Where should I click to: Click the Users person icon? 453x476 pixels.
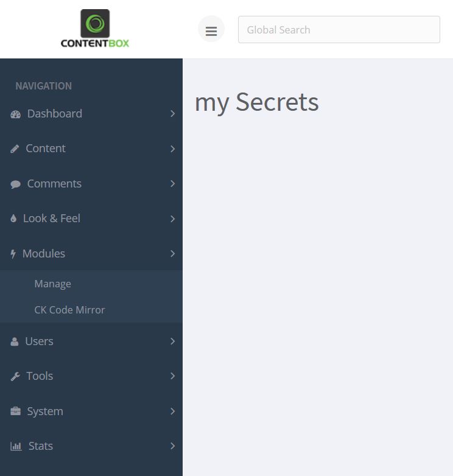click(14, 341)
